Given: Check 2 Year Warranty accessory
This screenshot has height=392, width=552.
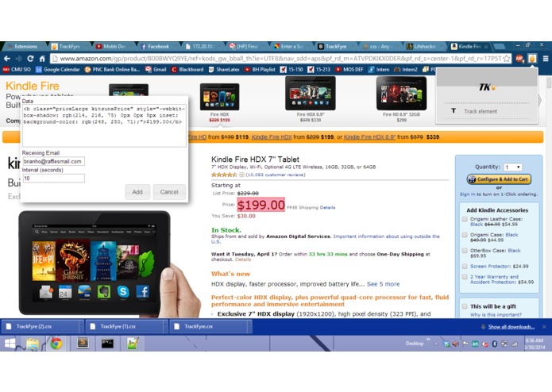Looking at the screenshot, I should 465,277.
